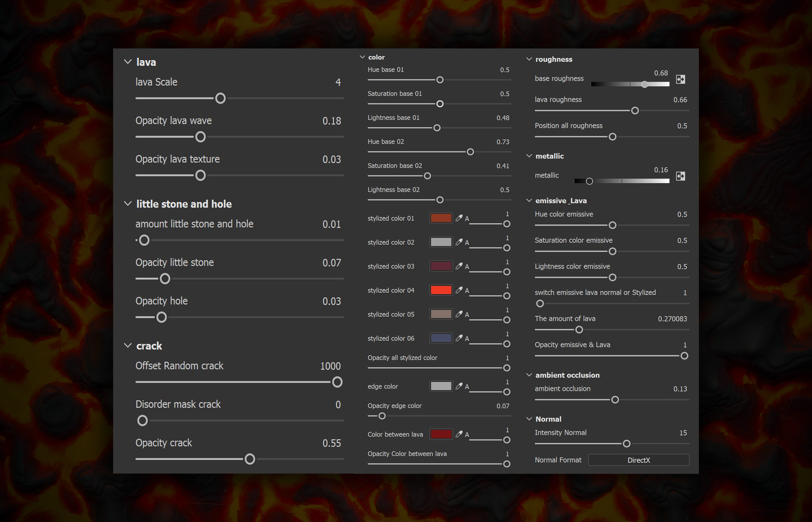Image resolution: width=812 pixels, height=522 pixels.
Task: Collapse the emissive _Lava group
Action: [529, 200]
